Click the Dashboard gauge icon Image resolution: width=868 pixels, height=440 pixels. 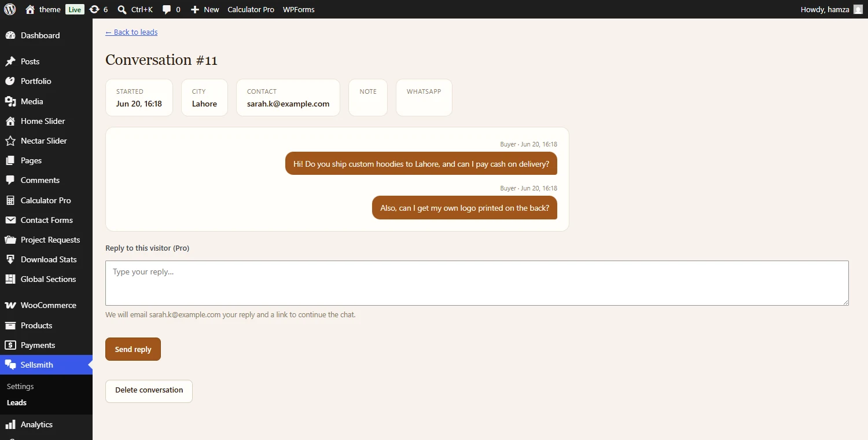point(10,35)
